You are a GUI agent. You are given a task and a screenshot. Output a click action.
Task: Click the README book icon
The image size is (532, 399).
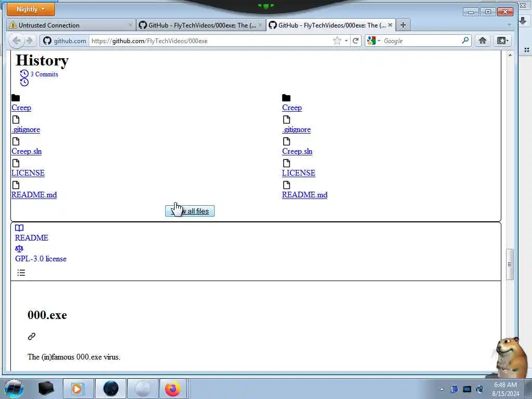(19, 228)
